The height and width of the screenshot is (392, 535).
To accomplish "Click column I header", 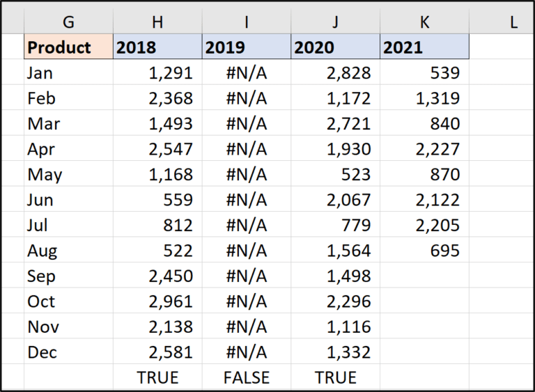I will 247,22.
